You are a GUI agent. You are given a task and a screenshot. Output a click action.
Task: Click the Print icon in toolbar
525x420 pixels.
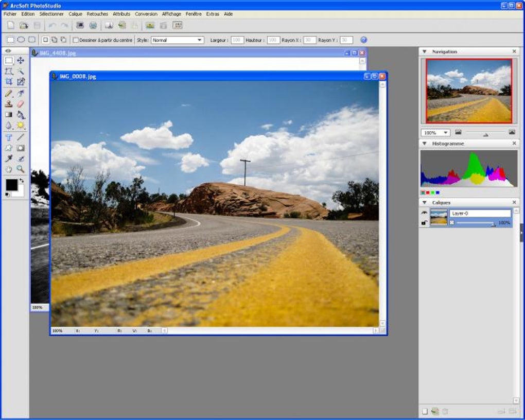point(93,25)
